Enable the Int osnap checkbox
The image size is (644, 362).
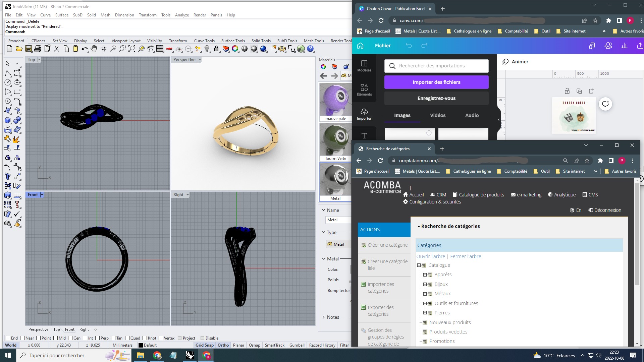tap(85, 338)
